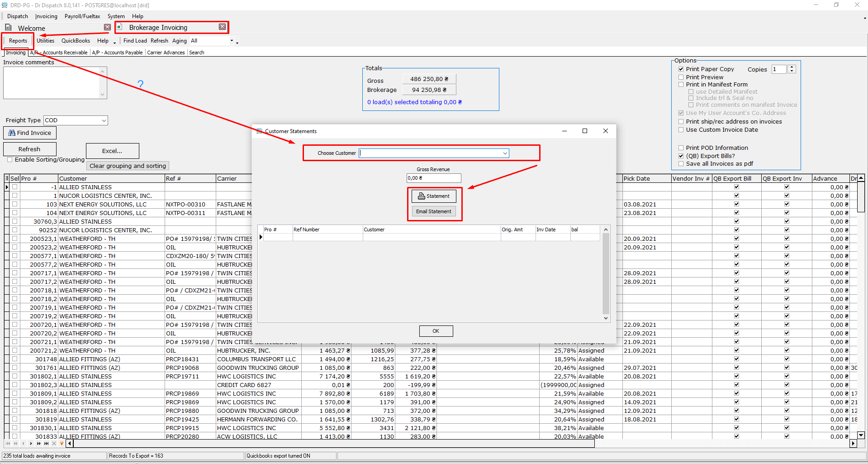Click the Statement button with printer icon
The image size is (868, 464).
click(x=434, y=196)
